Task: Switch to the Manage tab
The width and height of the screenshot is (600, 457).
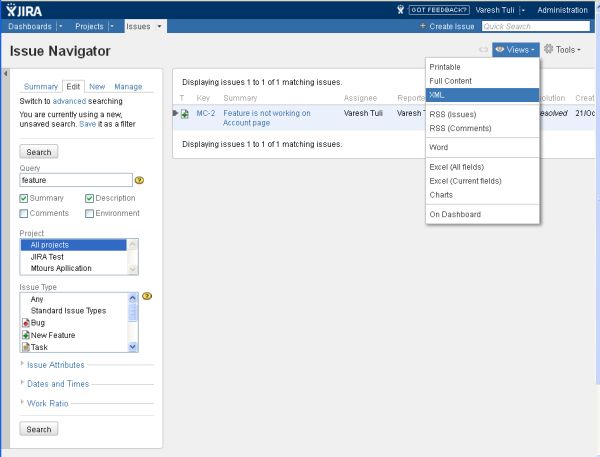Action: (128, 87)
